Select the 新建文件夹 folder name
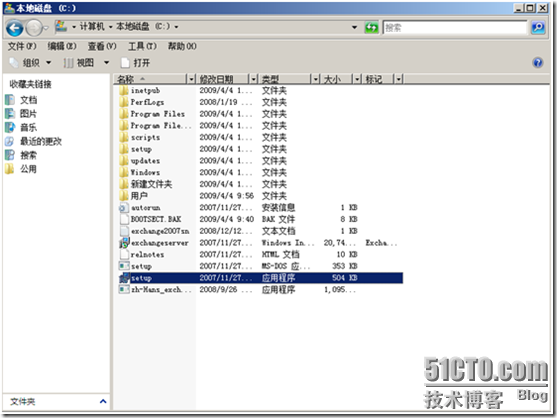This screenshot has height=418, width=557. tap(151, 184)
